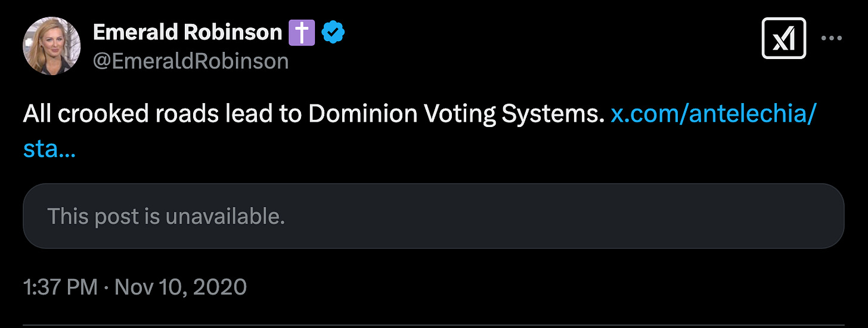Viewport: 868px width, 328px height.
Task: Click the dot separator between time and date
Action: (x=106, y=287)
